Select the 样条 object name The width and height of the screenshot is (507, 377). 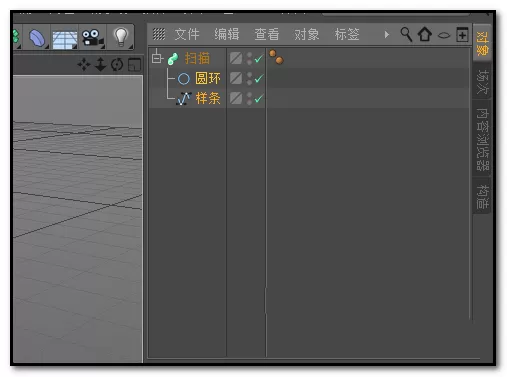[x=208, y=99]
